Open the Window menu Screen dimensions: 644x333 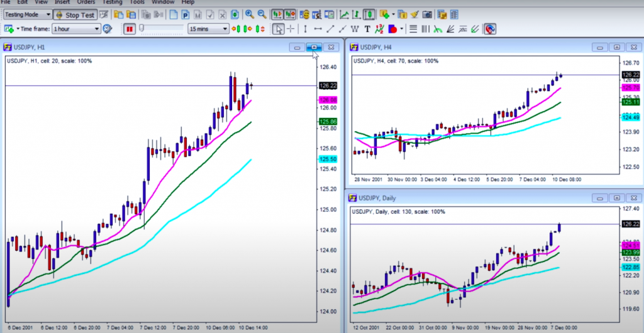(163, 2)
